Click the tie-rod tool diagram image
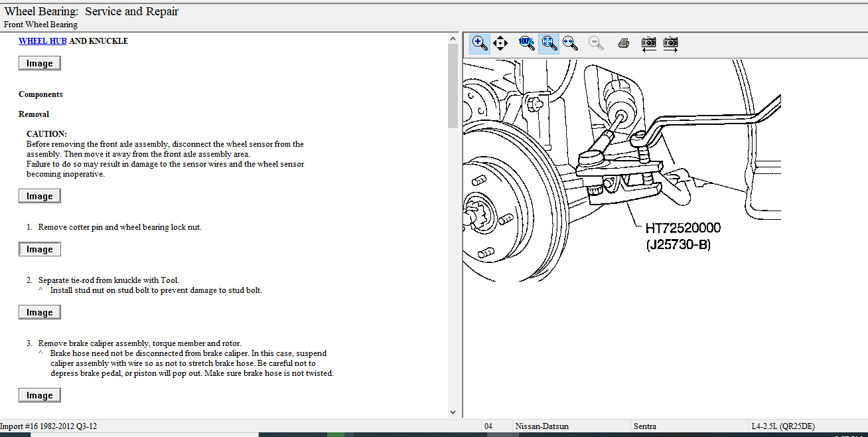868x437 pixels. coord(621,170)
